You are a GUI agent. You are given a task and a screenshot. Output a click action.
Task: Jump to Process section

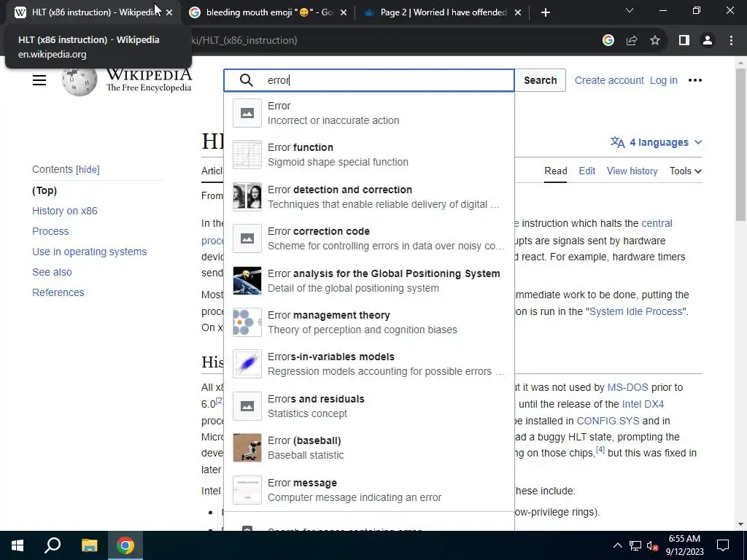pos(50,231)
